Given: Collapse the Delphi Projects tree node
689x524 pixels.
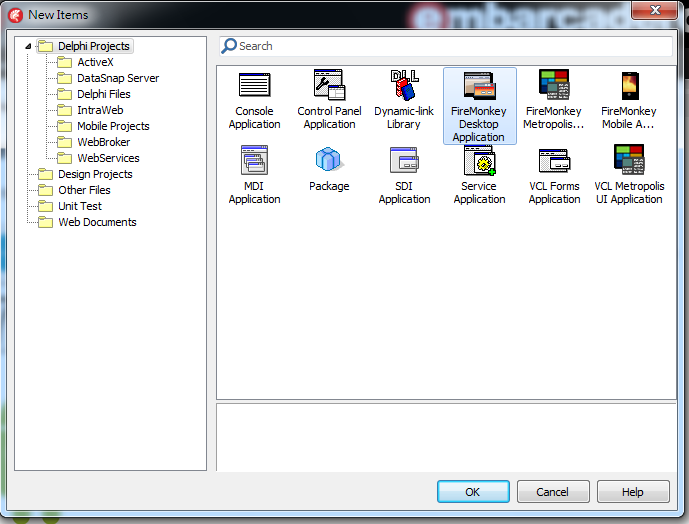Looking at the screenshot, I should [x=28, y=46].
